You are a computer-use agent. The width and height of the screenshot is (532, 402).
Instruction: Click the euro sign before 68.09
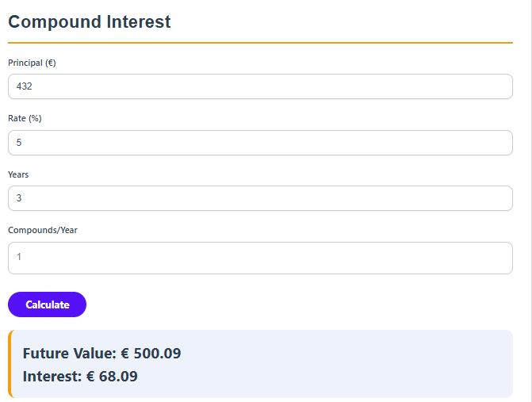coord(90,377)
